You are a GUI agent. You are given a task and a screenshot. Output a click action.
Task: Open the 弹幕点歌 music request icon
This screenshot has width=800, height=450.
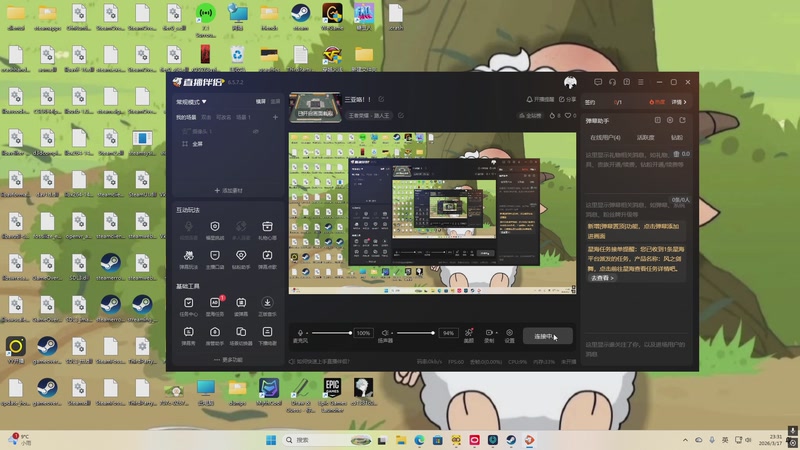[x=267, y=259]
